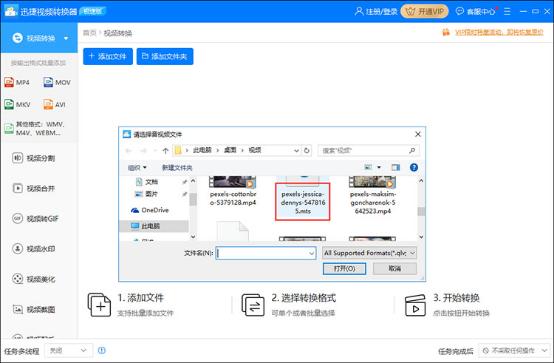This screenshot has height=363, width=554.
Task: Click the change view icon in dialog
Action: [368, 167]
